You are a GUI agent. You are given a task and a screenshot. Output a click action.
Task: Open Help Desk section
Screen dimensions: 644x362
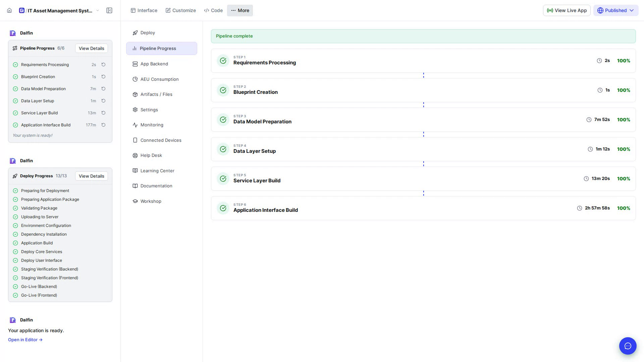coord(161,156)
